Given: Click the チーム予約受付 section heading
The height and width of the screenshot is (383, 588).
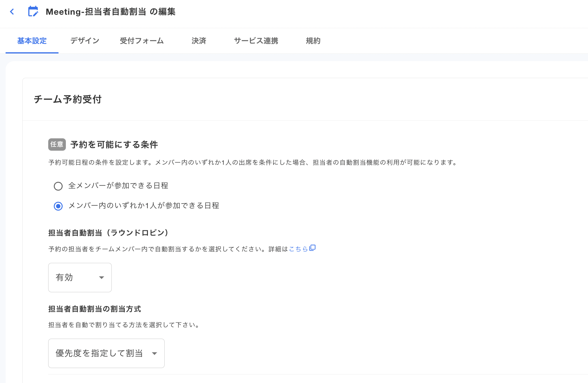Looking at the screenshot, I should click(x=68, y=99).
